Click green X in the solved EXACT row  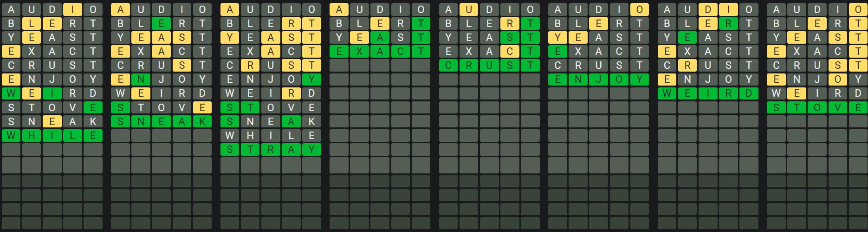point(359,52)
